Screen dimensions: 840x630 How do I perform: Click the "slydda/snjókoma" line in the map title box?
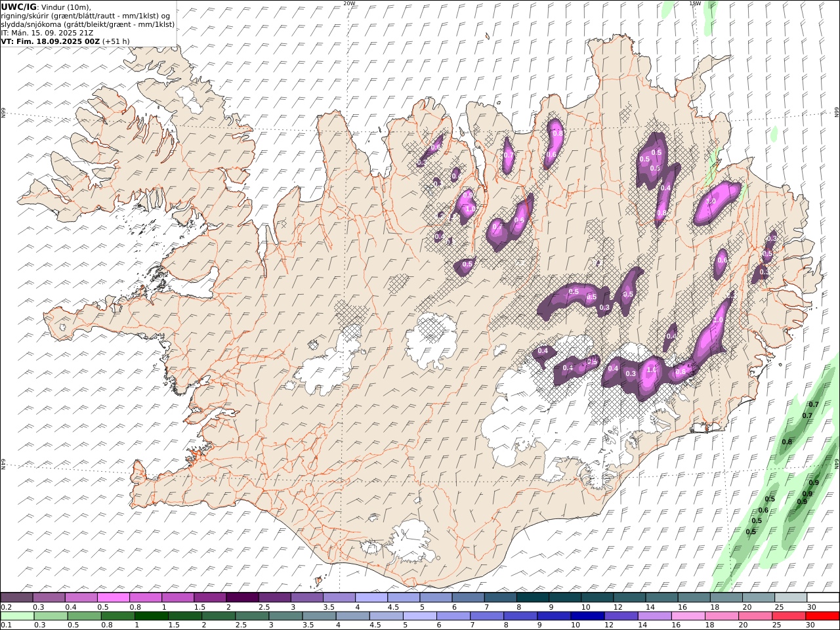click(x=88, y=24)
